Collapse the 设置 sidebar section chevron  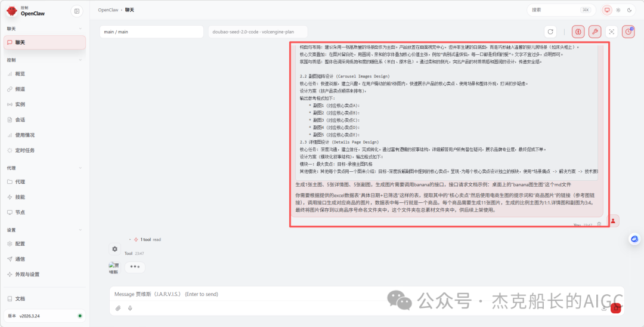tap(80, 230)
